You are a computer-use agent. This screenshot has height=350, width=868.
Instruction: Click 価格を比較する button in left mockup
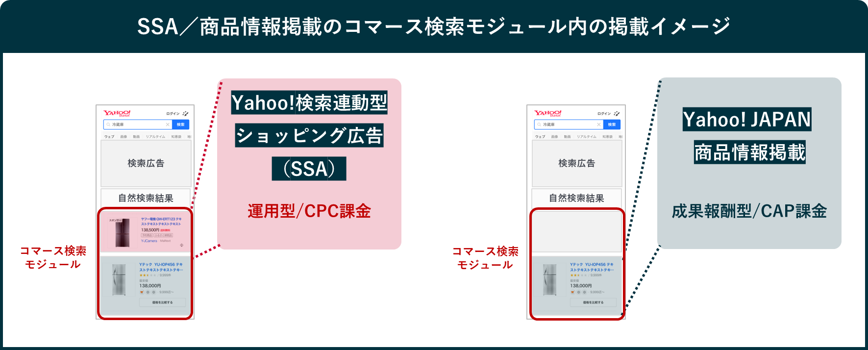(x=162, y=302)
